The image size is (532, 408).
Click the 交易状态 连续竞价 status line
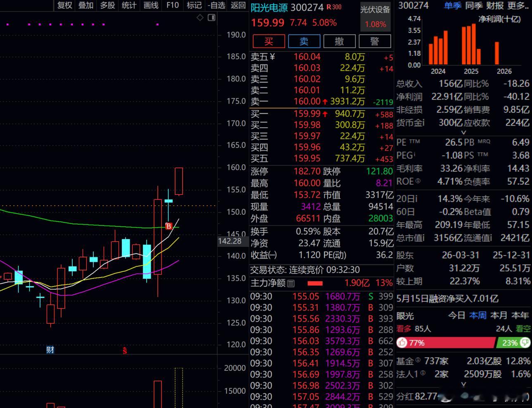305,270
